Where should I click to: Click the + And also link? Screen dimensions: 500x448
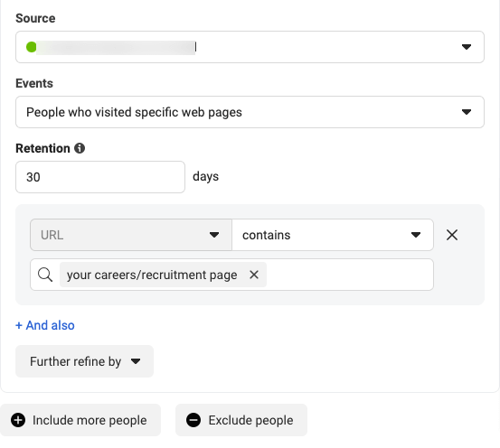[x=45, y=325]
